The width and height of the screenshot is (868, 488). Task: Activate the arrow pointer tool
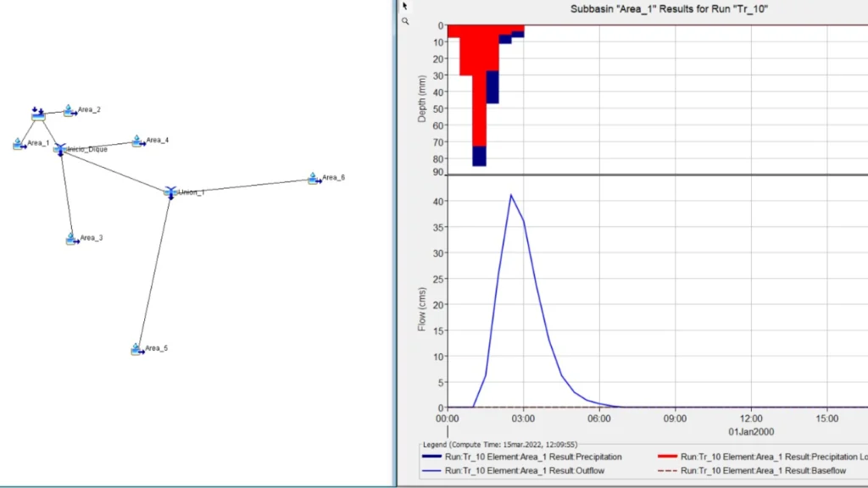point(405,6)
